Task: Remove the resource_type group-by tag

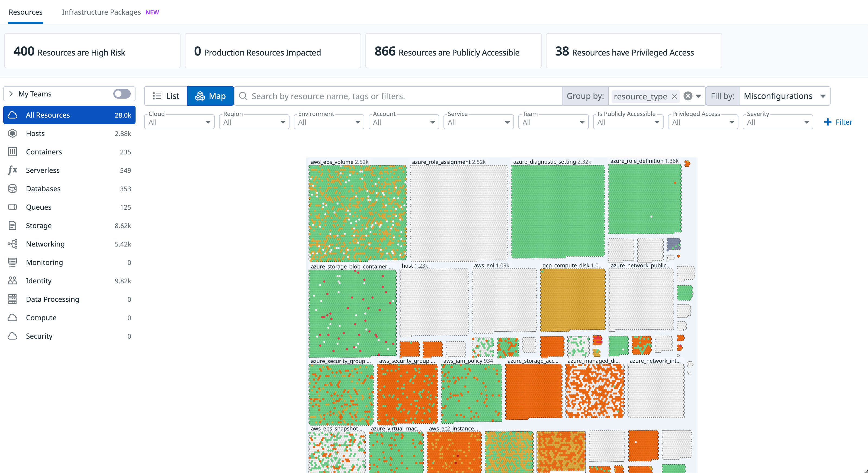Action: pyautogui.click(x=674, y=97)
